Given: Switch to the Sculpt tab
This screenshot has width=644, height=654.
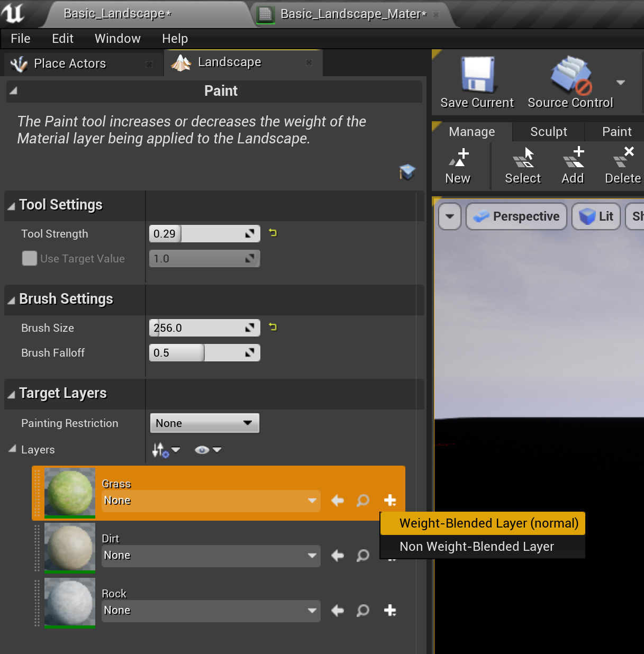Looking at the screenshot, I should 548,131.
